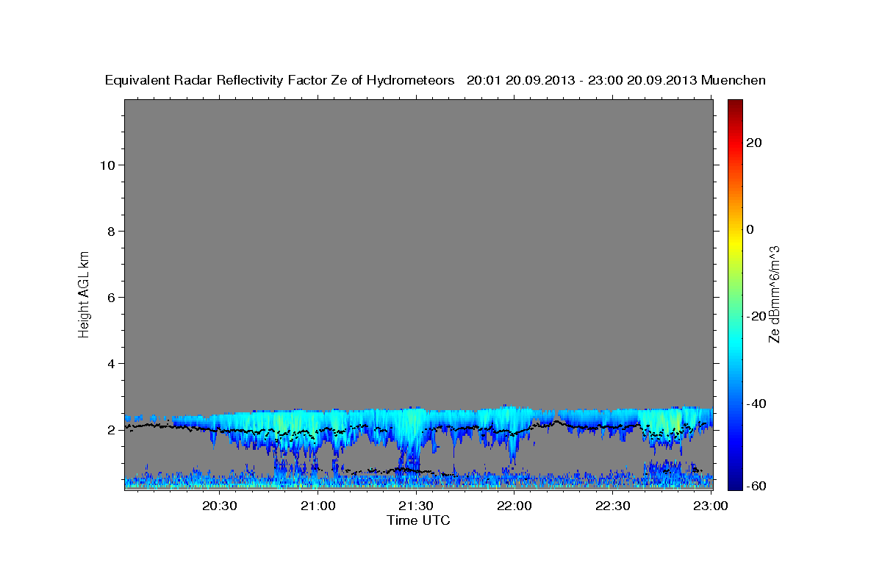Click the "Time UTC" axis label
The width and height of the screenshot is (882, 588).
tap(418, 520)
